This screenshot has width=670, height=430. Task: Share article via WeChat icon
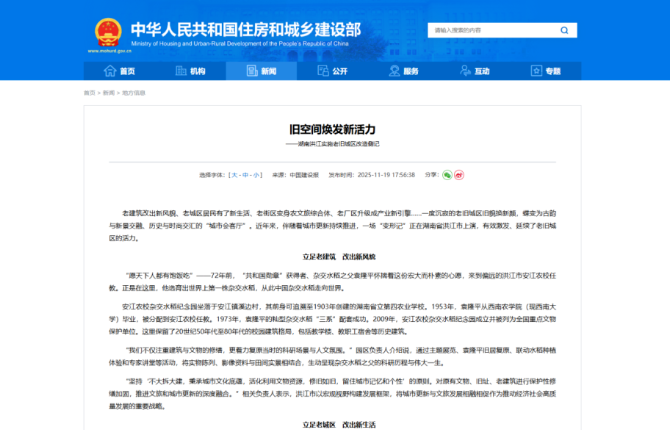(446, 174)
